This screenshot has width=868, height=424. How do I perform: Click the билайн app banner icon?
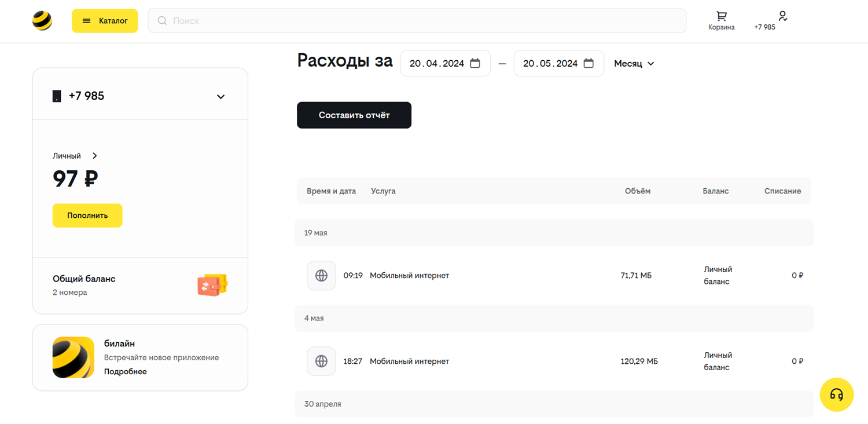point(73,357)
